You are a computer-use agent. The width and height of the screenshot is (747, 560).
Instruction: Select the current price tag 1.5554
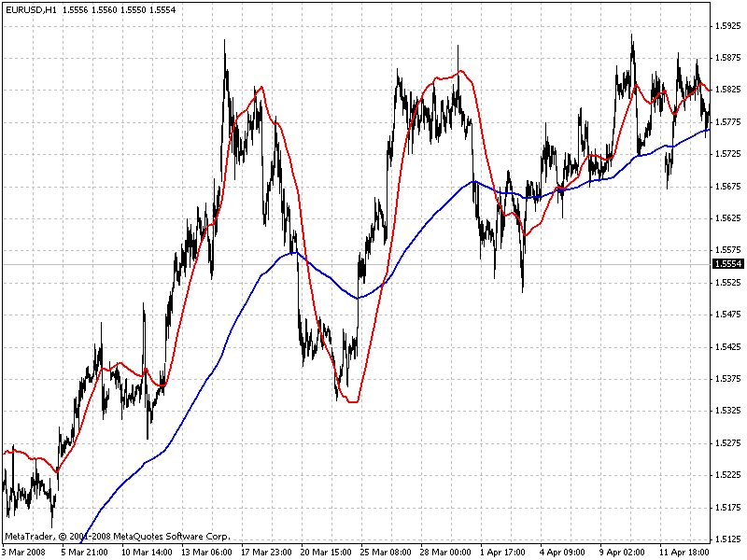pos(727,264)
